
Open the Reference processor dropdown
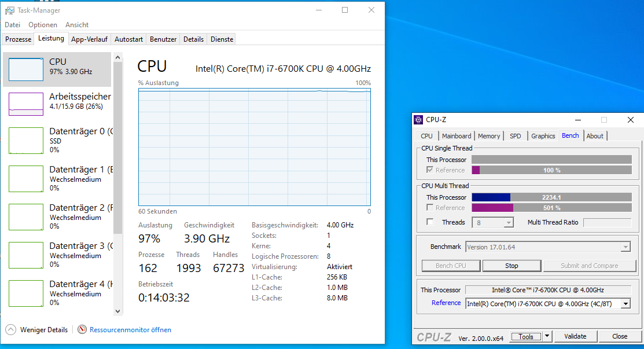coord(625,304)
